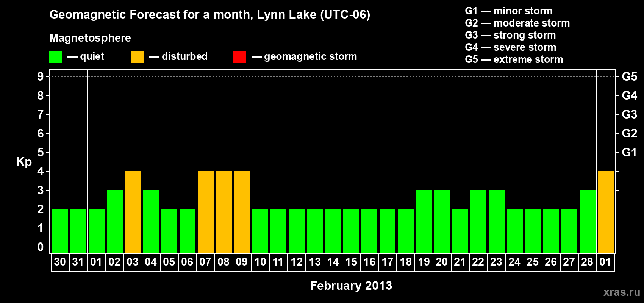Click Kp value 0 on left axis
This screenshot has width=644, height=303.
(41, 247)
